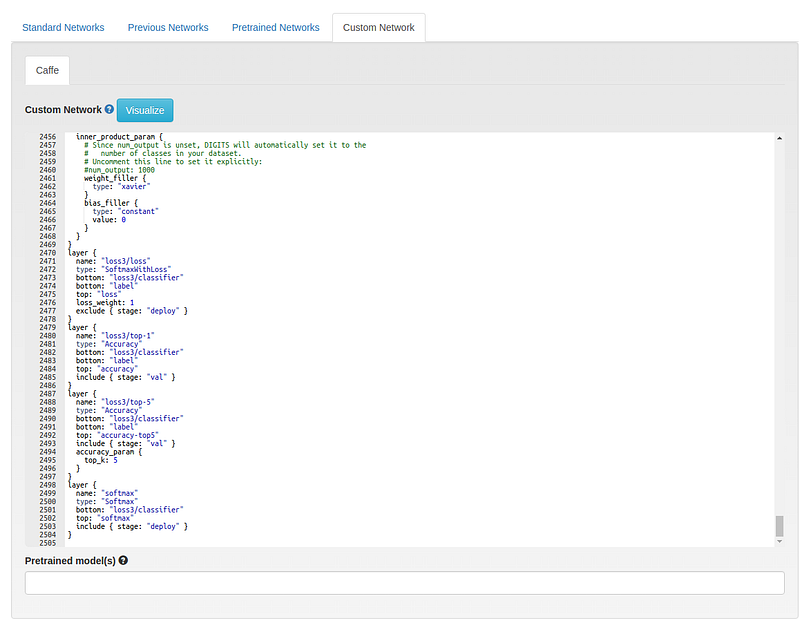The height and width of the screenshot is (629, 800).
Task: Click the Custom Network help icon
Action: click(x=109, y=109)
